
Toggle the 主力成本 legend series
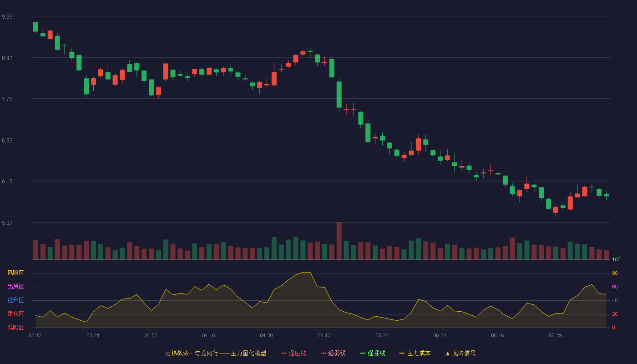(x=415, y=353)
